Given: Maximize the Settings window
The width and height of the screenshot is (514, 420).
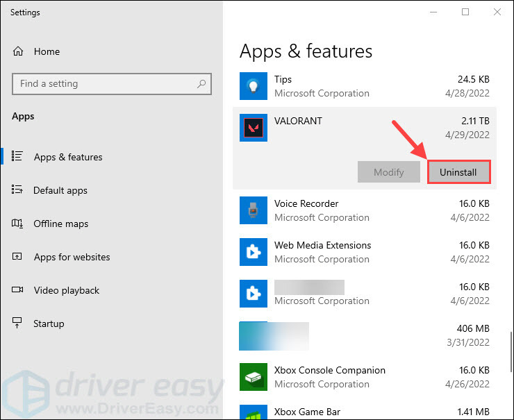Looking at the screenshot, I should (x=465, y=12).
